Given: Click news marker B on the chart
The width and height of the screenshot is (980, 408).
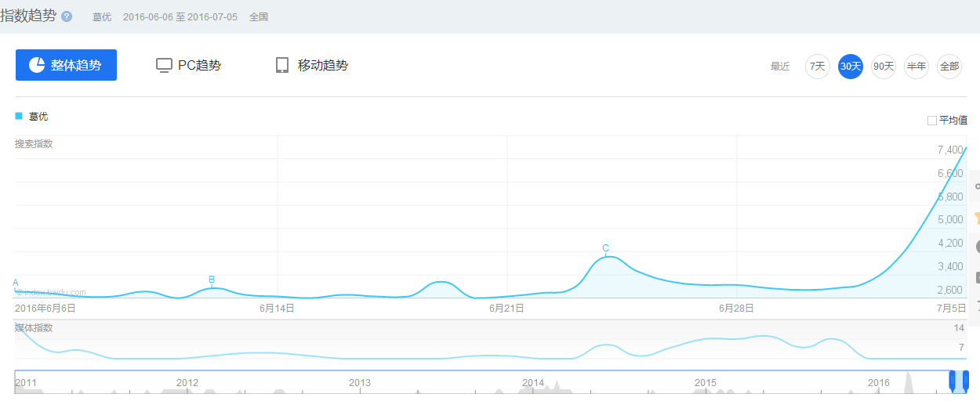Looking at the screenshot, I should coord(212,280).
